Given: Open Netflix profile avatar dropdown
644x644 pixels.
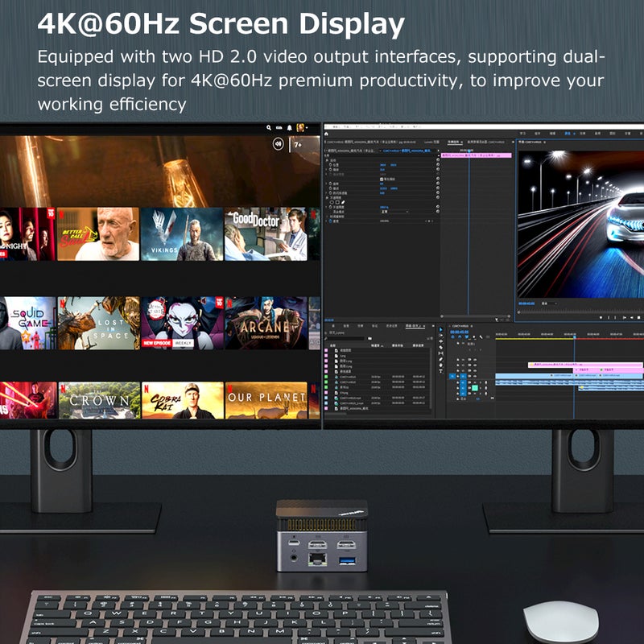Looking at the screenshot, I should coord(303,128).
